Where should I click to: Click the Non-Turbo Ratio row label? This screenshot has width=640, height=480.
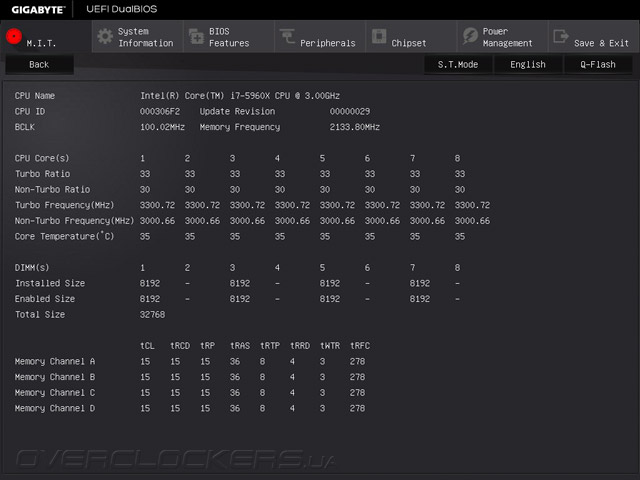[x=52, y=189]
